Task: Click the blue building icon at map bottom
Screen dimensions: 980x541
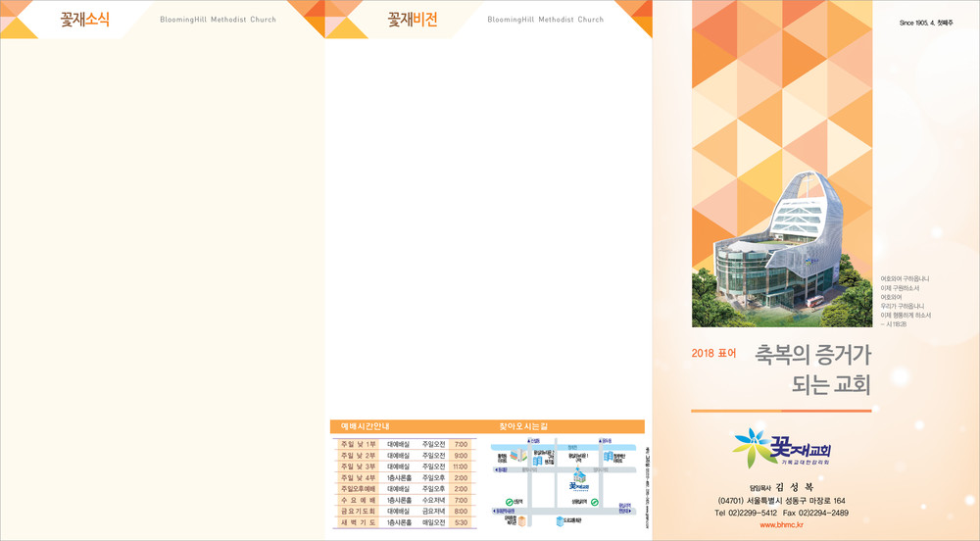Action: click(561, 521)
